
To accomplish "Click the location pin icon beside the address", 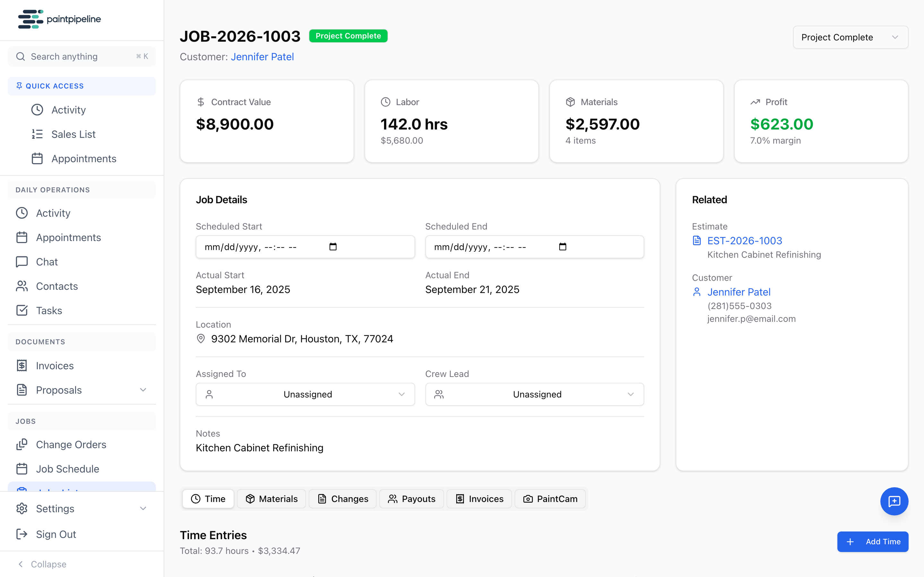I will 201,339.
